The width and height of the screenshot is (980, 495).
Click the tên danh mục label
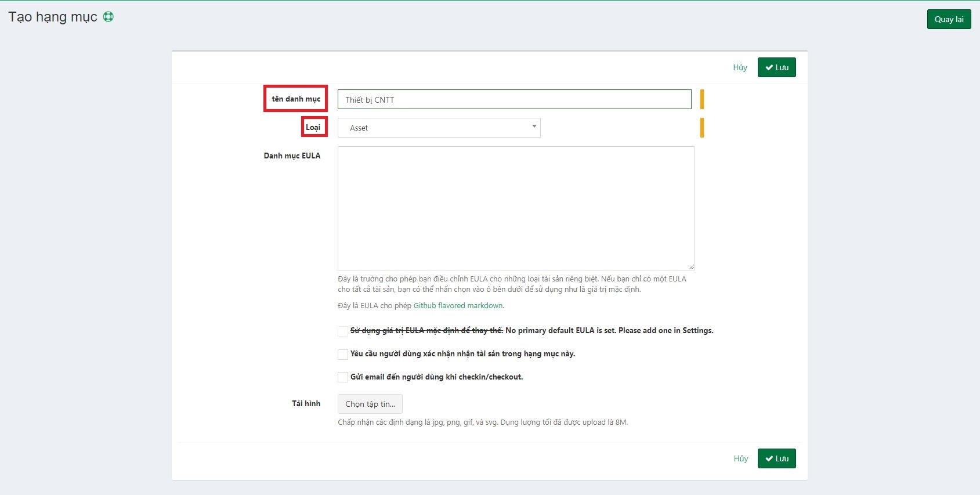296,99
